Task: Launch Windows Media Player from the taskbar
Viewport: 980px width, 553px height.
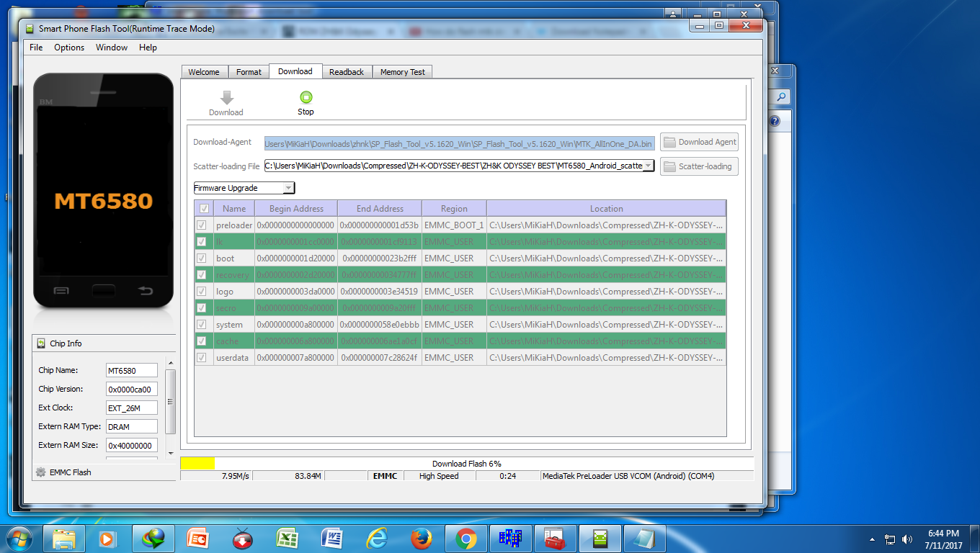Action: 107,538
